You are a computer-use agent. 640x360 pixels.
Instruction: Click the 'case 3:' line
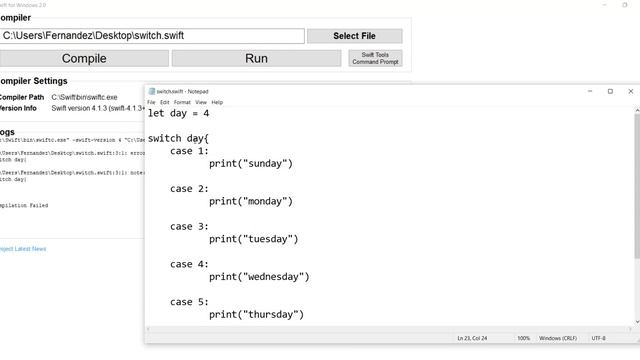coord(189,227)
